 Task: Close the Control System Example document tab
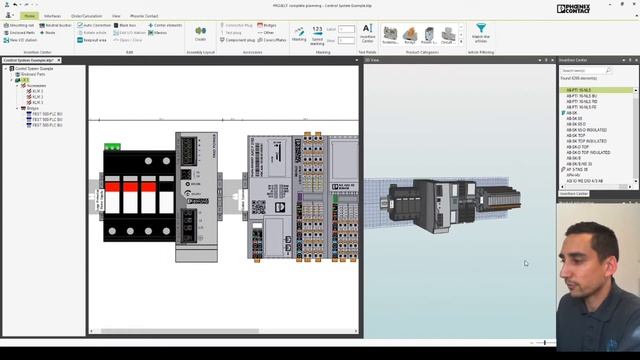pyautogui.click(x=59, y=60)
